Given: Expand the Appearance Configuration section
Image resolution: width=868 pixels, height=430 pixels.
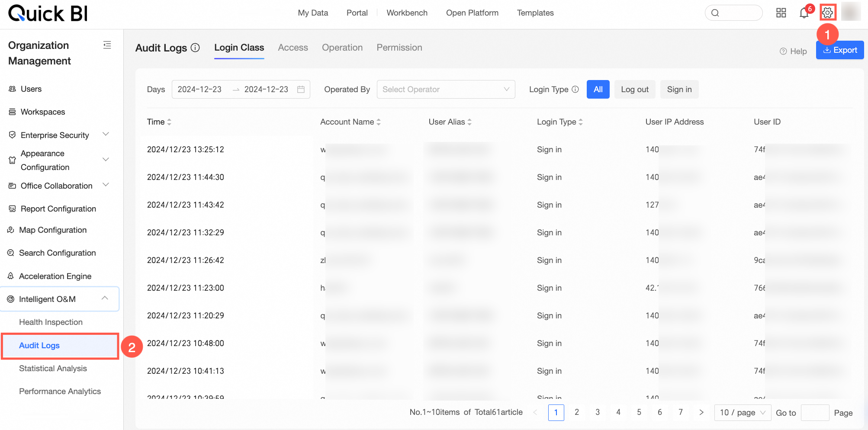Looking at the screenshot, I should pyautogui.click(x=106, y=159).
